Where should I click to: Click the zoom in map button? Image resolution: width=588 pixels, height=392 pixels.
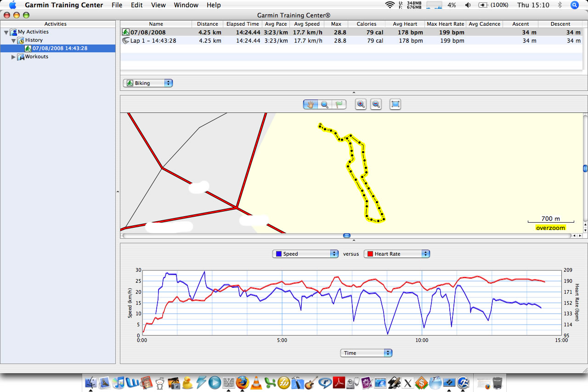click(361, 104)
